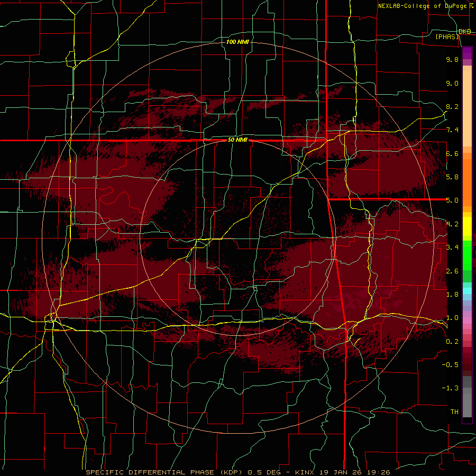Click the TH threshold legend label

coord(454,412)
